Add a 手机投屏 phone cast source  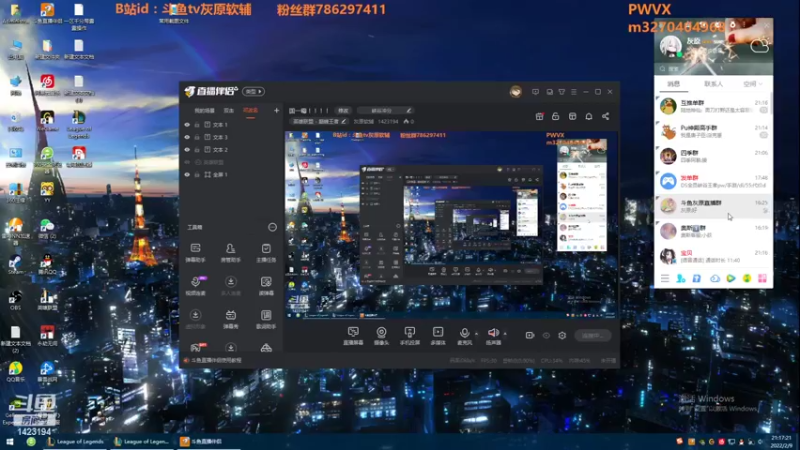(x=410, y=336)
